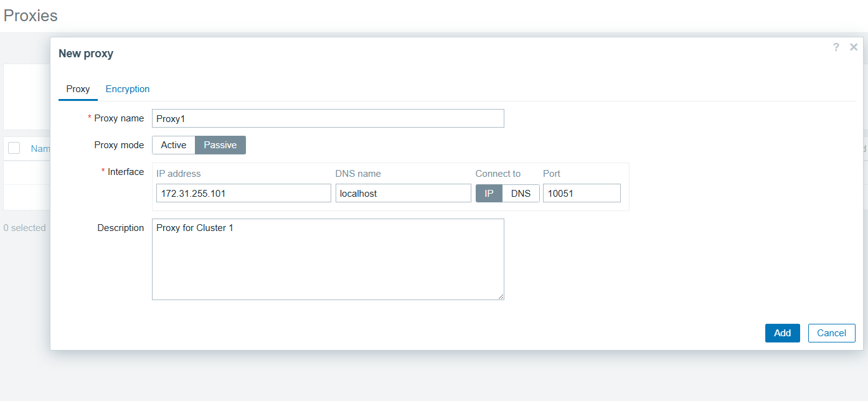Open help for the New proxy dialog
Viewport: 868px width, 401px height.
pyautogui.click(x=836, y=47)
